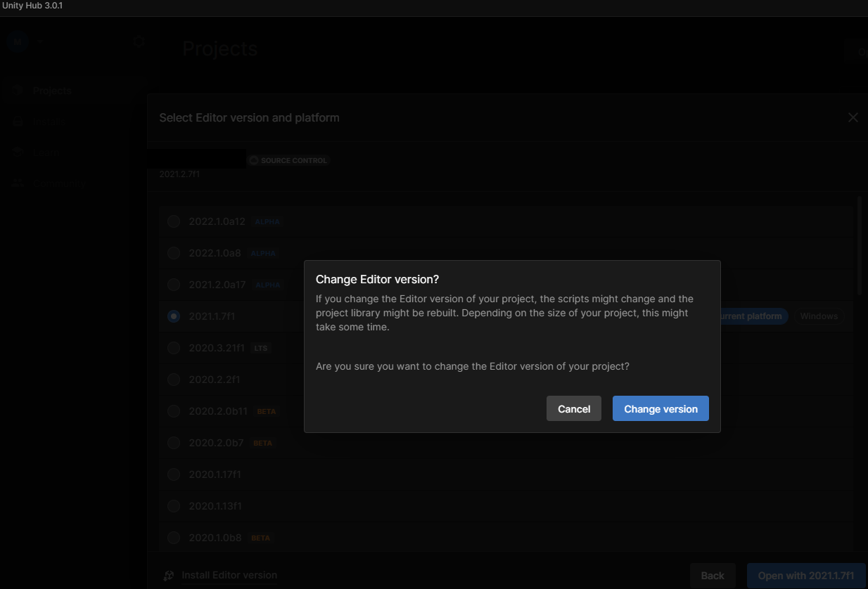This screenshot has height=589, width=868.
Task: Click Open with 2021.1.7f1
Action: [x=806, y=575]
